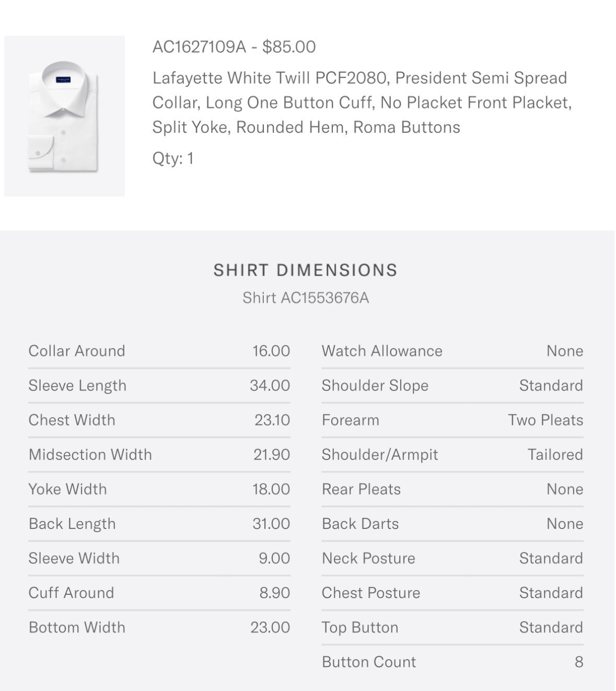Select the Cuff Around 8.90 value

(x=275, y=593)
